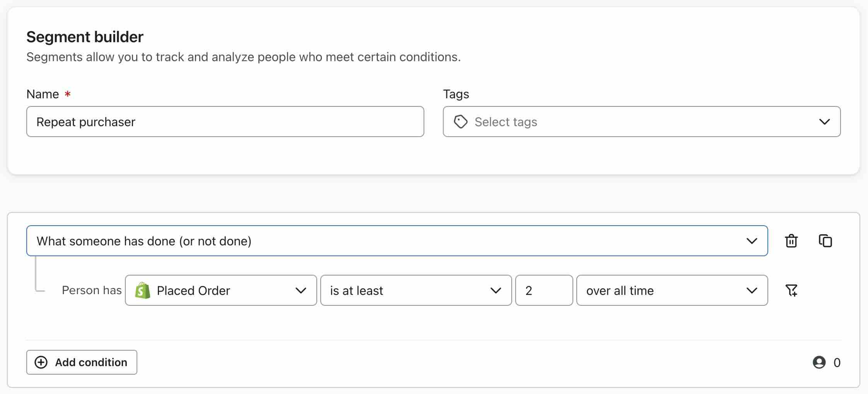Open the Placed Order metric dropdown
868x394 pixels.
click(x=221, y=290)
